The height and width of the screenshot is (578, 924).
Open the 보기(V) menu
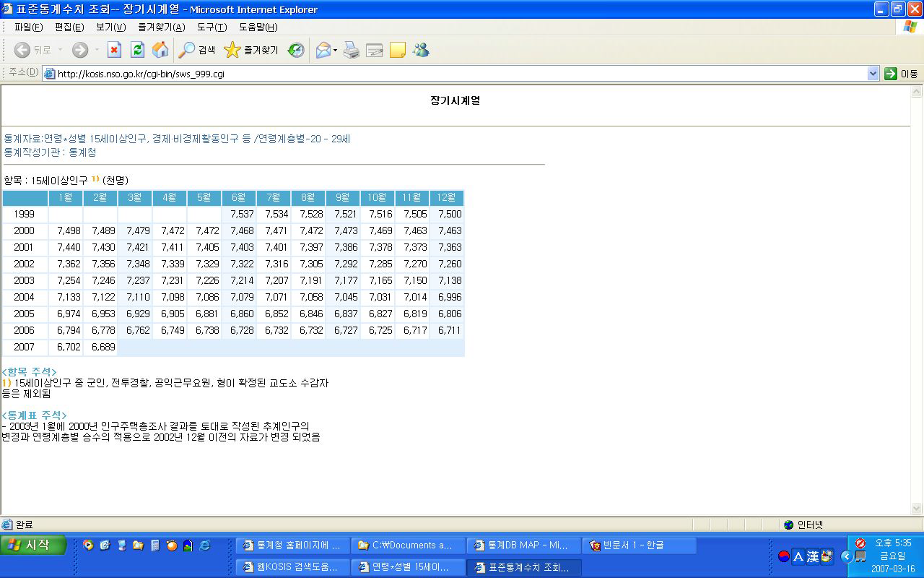tap(110, 27)
